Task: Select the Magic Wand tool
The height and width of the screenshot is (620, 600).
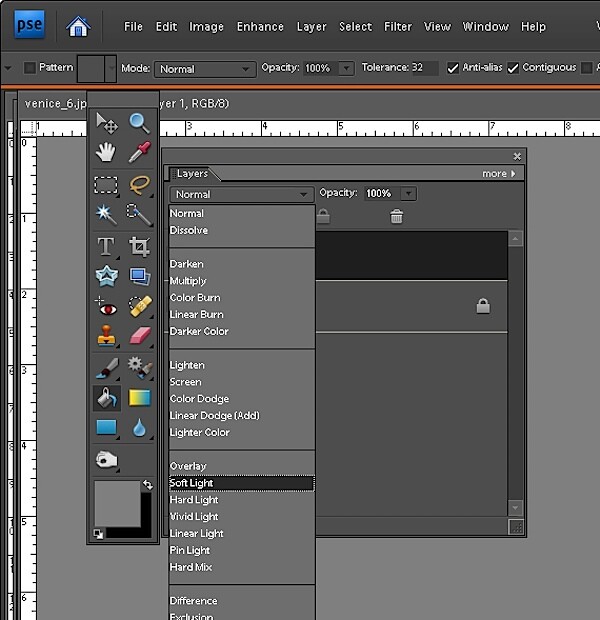Action: pyautogui.click(x=106, y=215)
